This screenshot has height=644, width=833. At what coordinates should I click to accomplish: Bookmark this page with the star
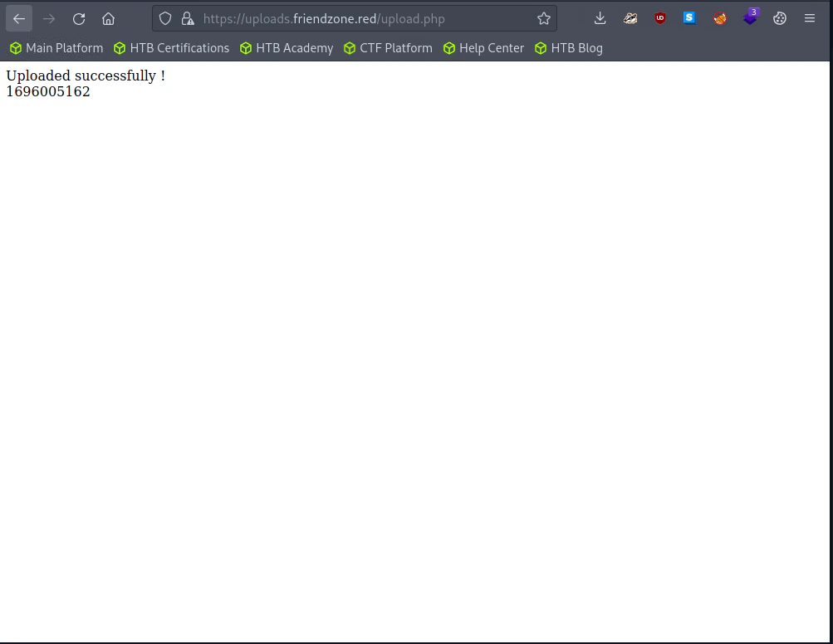(543, 19)
